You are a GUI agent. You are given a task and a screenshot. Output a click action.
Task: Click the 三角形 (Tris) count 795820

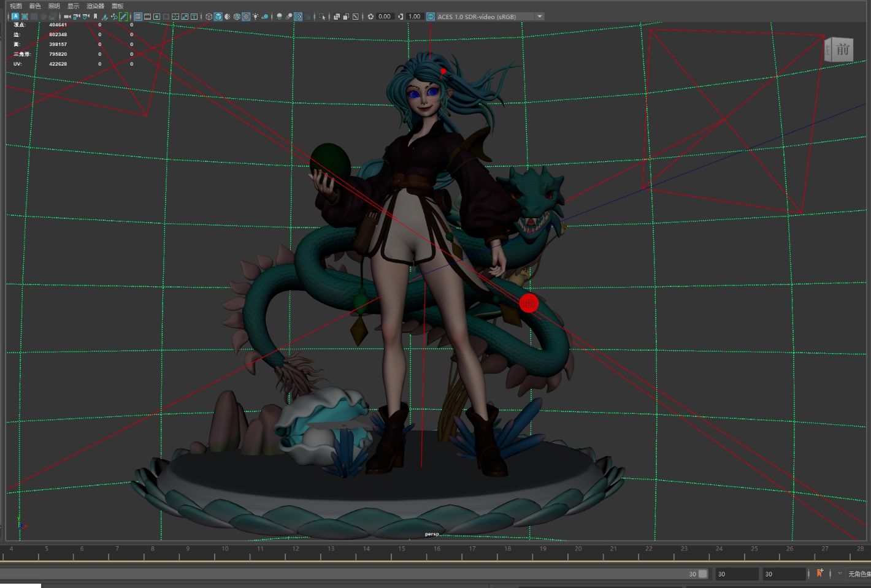[58, 54]
